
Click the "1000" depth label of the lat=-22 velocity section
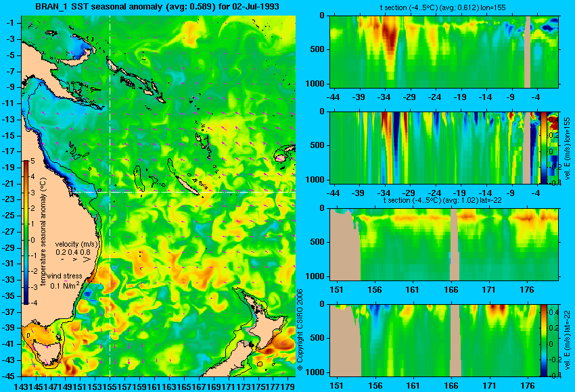coord(315,372)
